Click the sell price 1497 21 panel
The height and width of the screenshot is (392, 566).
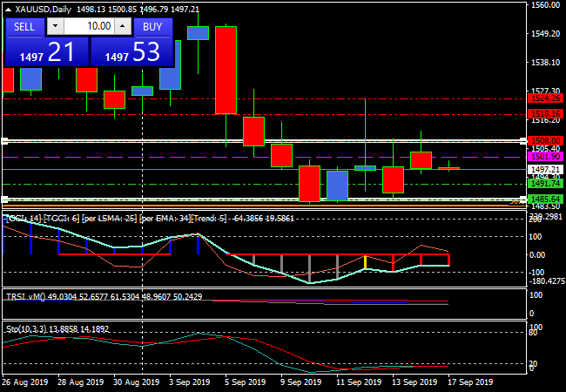(46, 52)
